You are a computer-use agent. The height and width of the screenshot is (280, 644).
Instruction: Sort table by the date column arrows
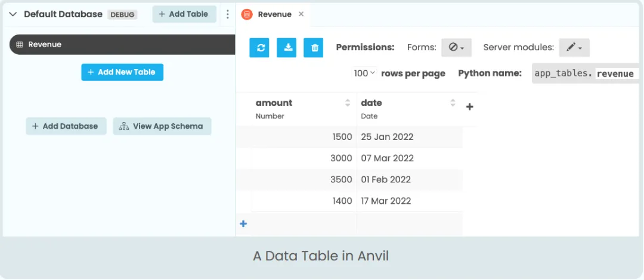click(453, 103)
